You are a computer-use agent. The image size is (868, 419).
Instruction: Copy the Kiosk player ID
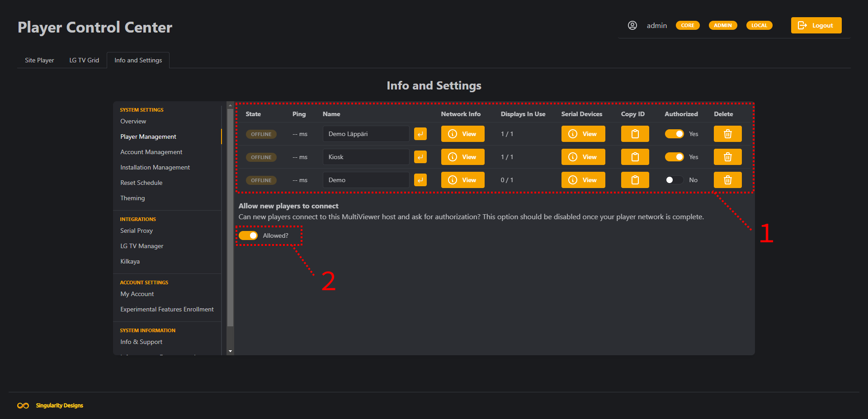point(635,157)
